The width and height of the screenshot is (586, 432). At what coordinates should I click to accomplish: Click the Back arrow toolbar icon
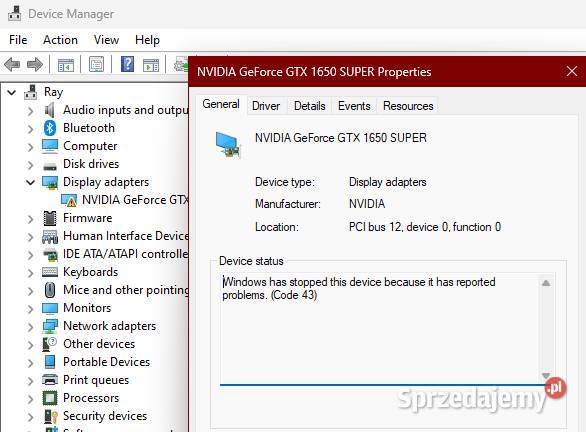click(x=12, y=65)
